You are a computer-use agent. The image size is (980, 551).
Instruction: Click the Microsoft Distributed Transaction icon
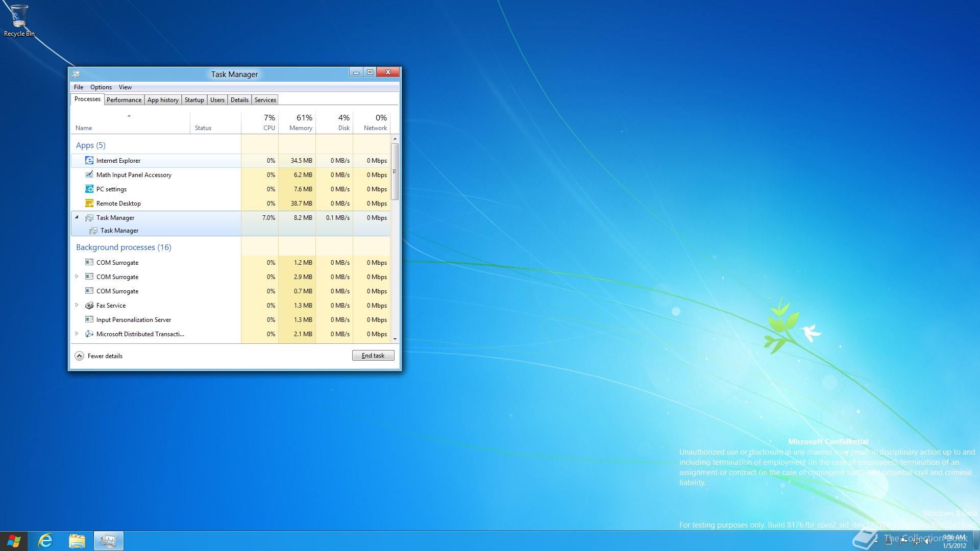click(x=89, y=334)
